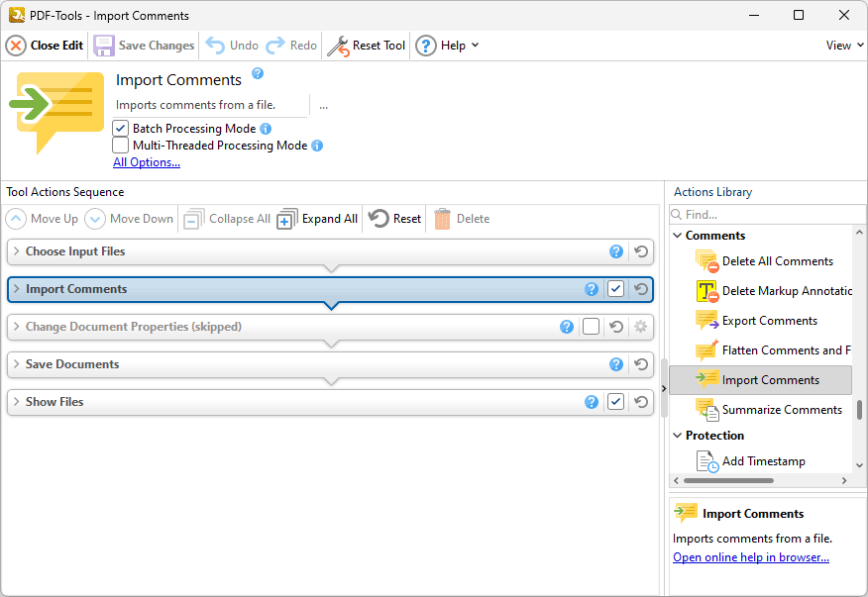The height and width of the screenshot is (597, 868).
Task: Expand the Show Files action
Action: [x=17, y=402]
